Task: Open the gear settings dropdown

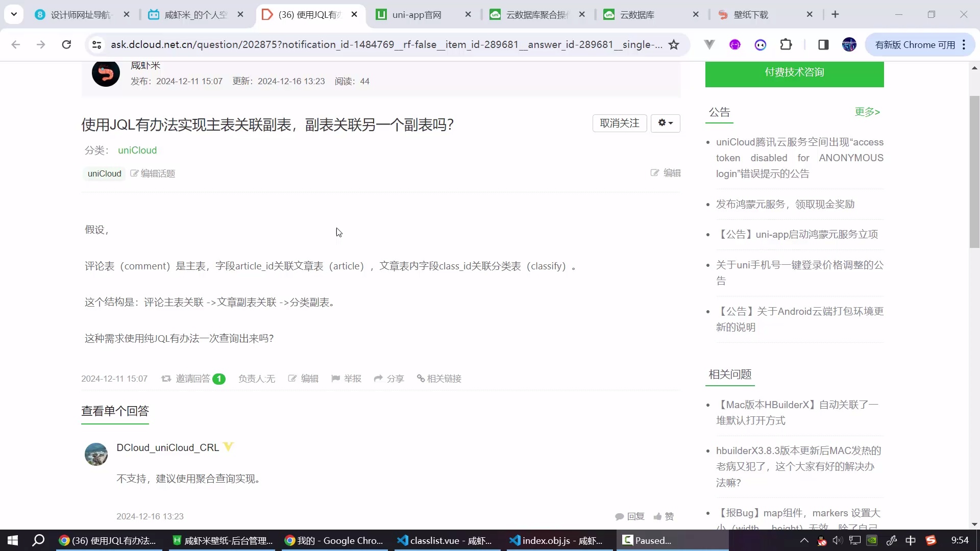Action: click(665, 123)
